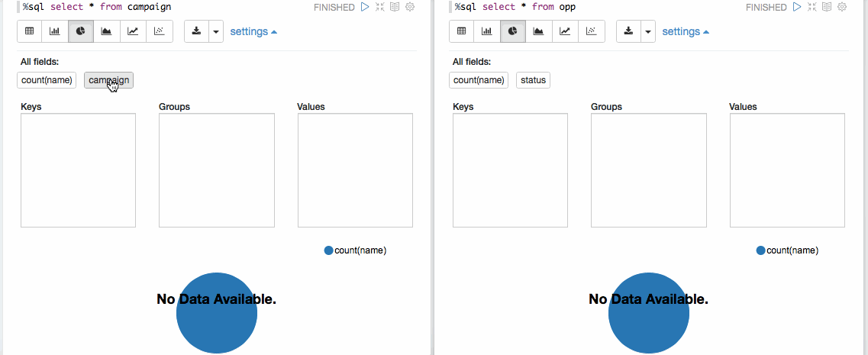Toggle count(name) legend in campaign chart

click(356, 250)
